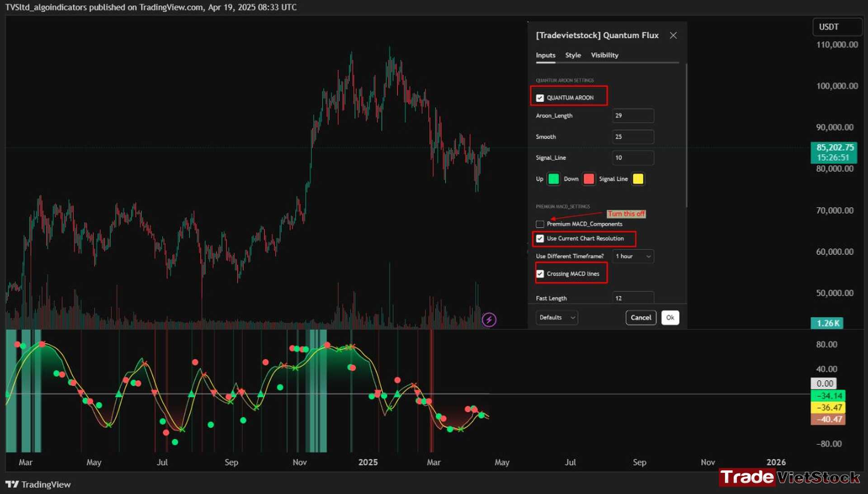The height and width of the screenshot is (494, 868).
Task: Click the 0.00 indicator scale label
Action: tap(824, 384)
